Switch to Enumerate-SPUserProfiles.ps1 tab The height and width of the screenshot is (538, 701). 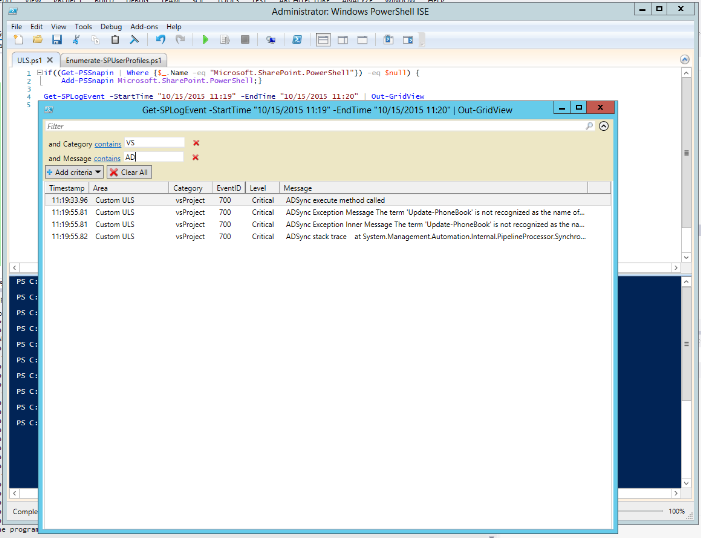click(114, 60)
